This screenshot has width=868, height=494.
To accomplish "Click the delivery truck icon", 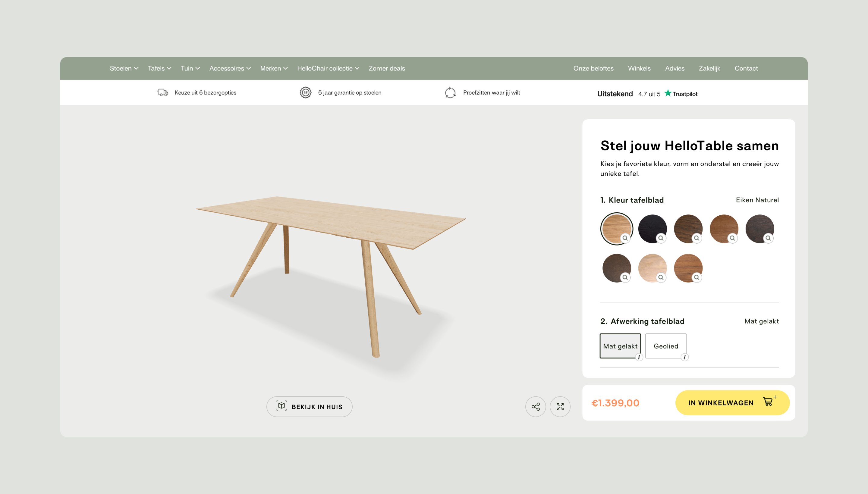I will [x=162, y=92].
